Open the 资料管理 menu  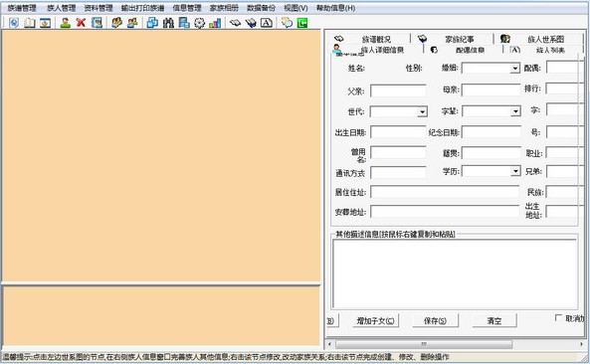pos(98,8)
